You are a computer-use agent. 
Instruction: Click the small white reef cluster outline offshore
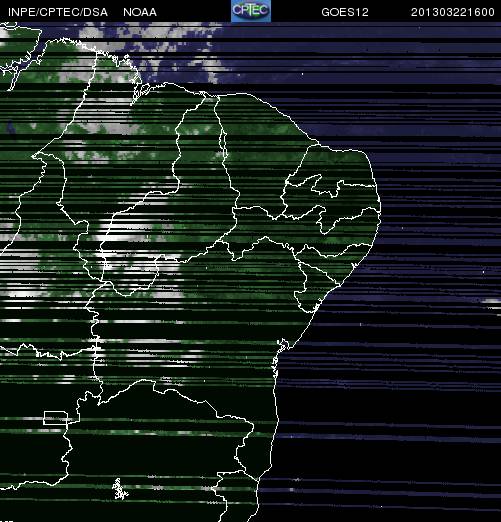point(119,489)
